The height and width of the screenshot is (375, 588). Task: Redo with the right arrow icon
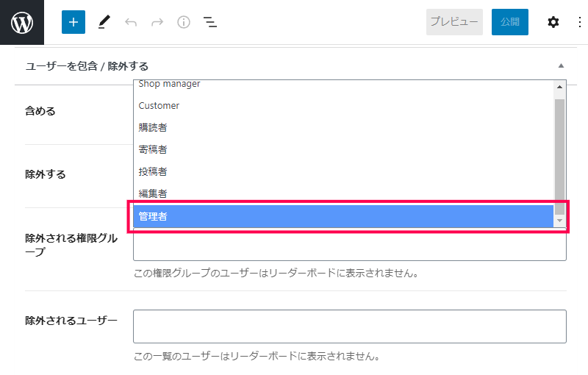[x=157, y=22]
